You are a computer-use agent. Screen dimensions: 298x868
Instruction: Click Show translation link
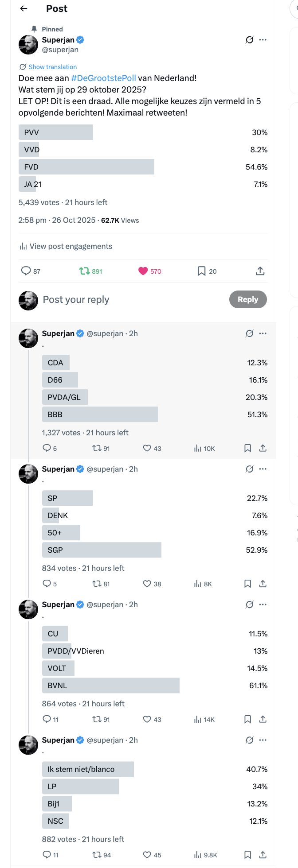(x=52, y=67)
